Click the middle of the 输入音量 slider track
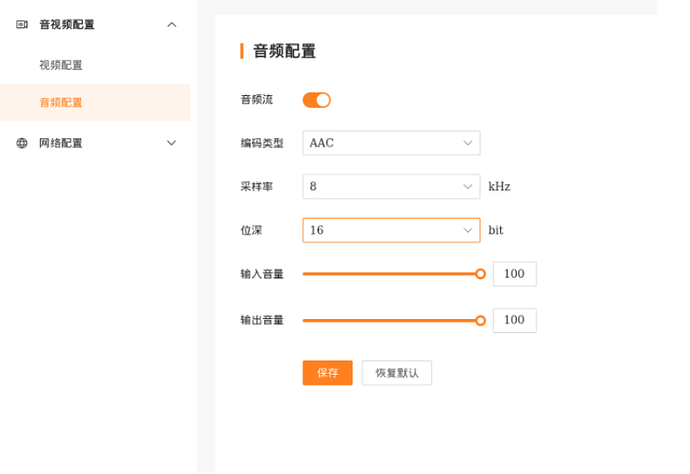690x474 pixels. tap(391, 273)
